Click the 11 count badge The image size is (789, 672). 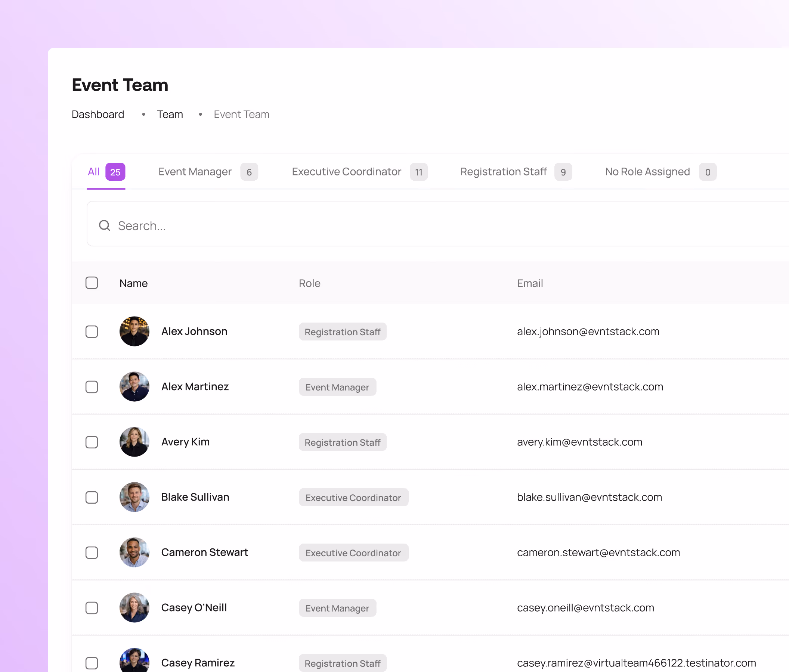(x=419, y=172)
